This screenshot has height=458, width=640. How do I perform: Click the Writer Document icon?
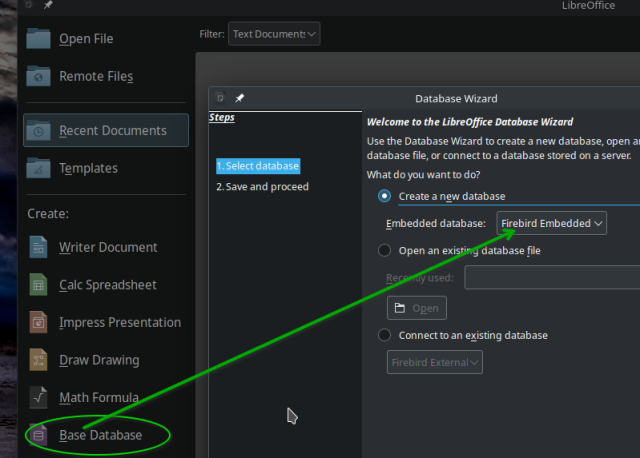[x=39, y=247]
